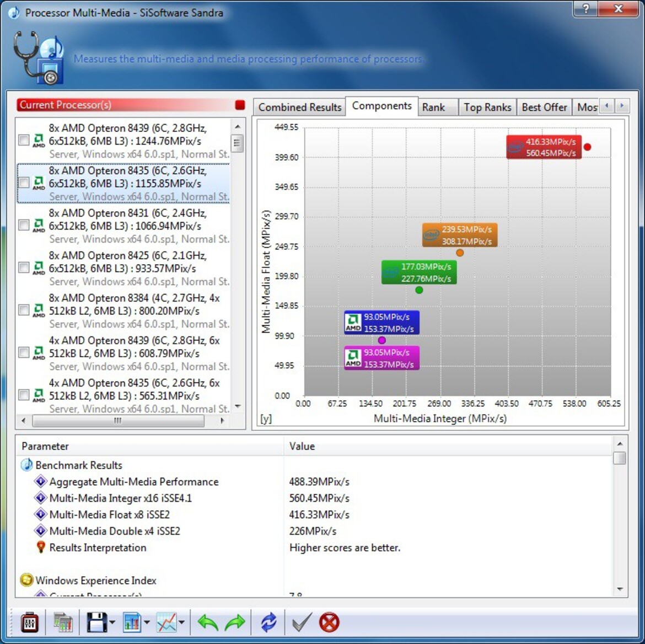Click the orange 239.53MPix/s chart label

pos(459,235)
